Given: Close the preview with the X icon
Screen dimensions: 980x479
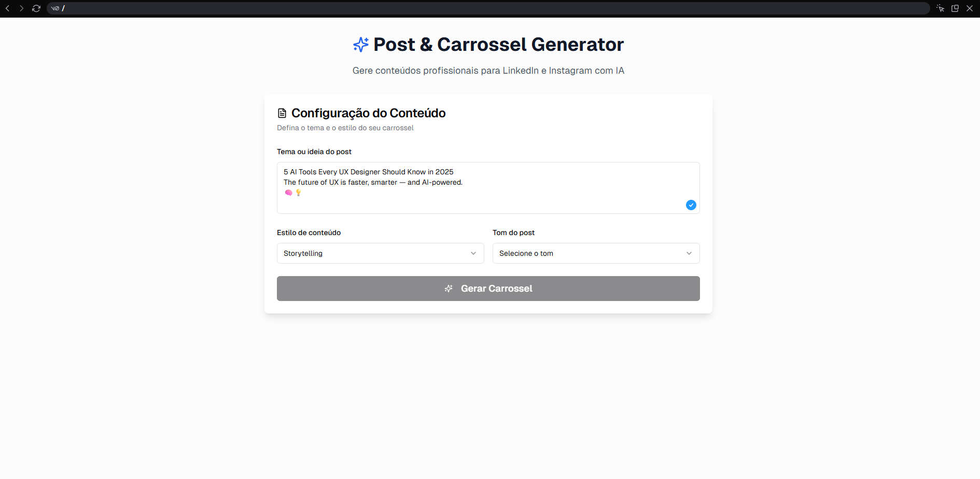Looking at the screenshot, I should [x=969, y=8].
